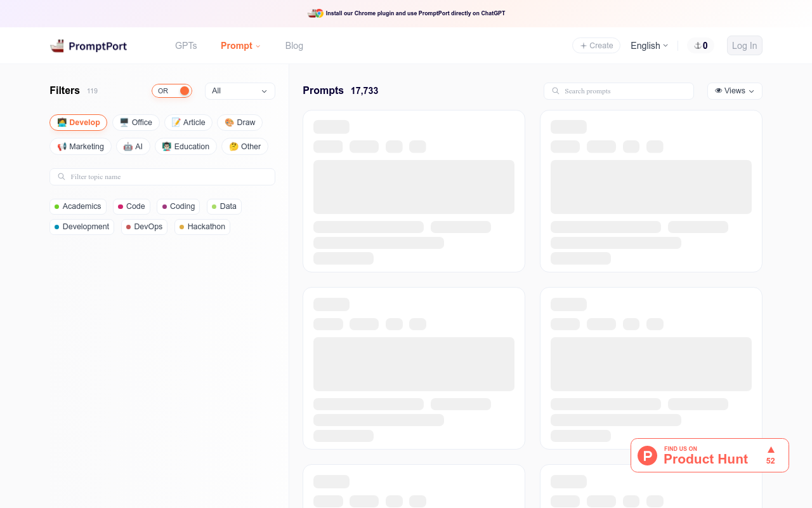Go to the Blog page
Image resolution: width=812 pixels, height=508 pixels.
click(294, 46)
